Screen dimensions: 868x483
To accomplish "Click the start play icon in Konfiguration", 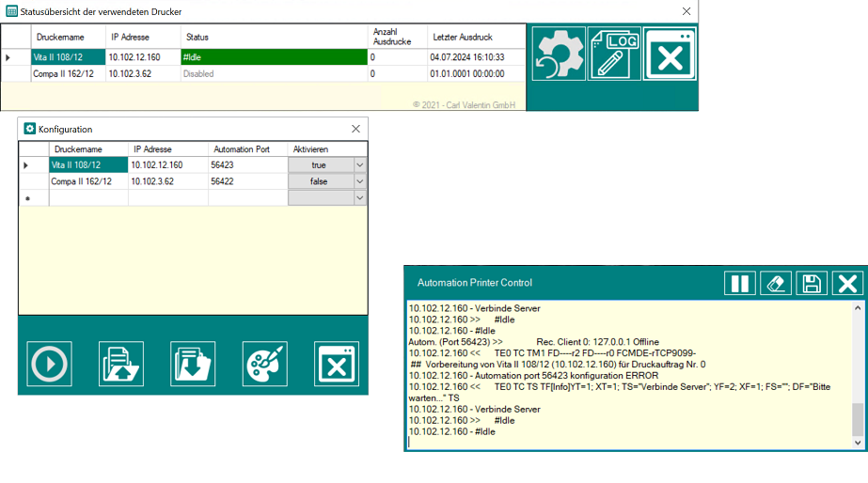I will 51,364.
